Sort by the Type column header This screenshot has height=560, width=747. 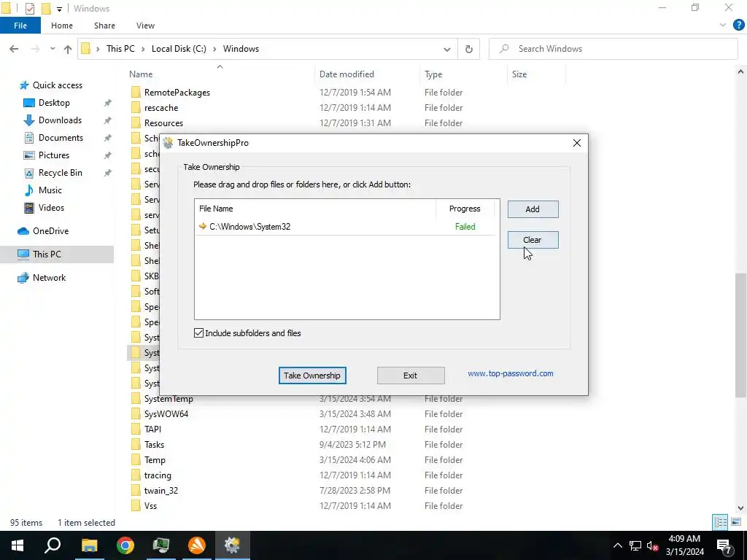pos(463,74)
